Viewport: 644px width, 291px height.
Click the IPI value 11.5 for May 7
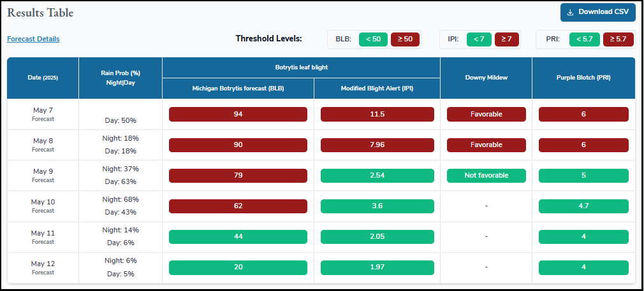pos(377,114)
